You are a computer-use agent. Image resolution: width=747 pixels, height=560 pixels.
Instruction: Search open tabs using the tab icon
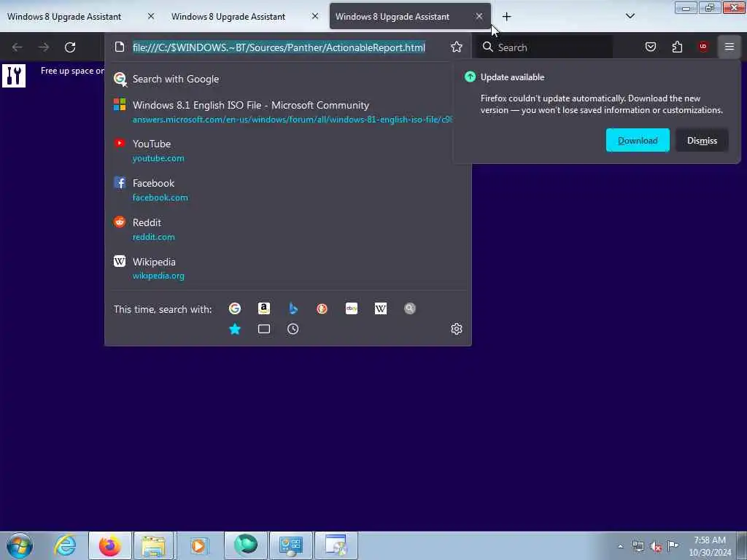264,329
